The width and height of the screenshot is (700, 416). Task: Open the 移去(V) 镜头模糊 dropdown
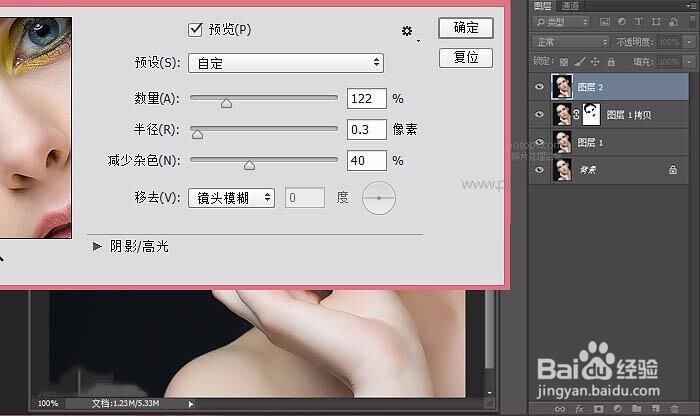[231, 198]
